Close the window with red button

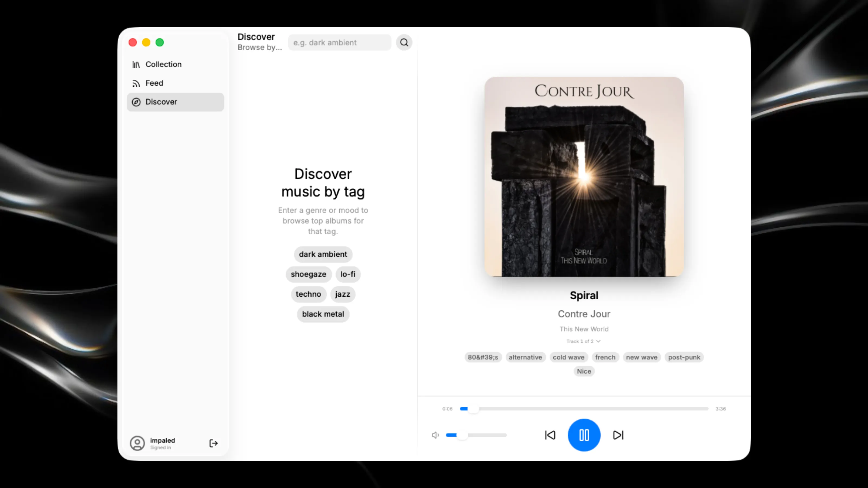coord(133,43)
